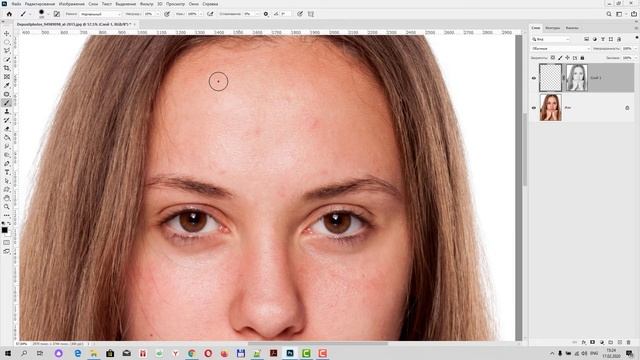Filter layers by adjustment layers icon

[x=595, y=39]
